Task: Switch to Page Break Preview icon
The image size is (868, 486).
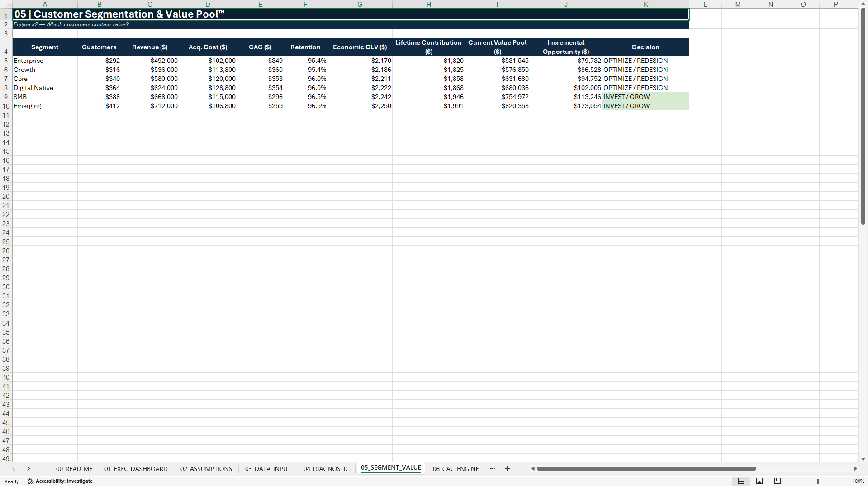Action: point(778,481)
